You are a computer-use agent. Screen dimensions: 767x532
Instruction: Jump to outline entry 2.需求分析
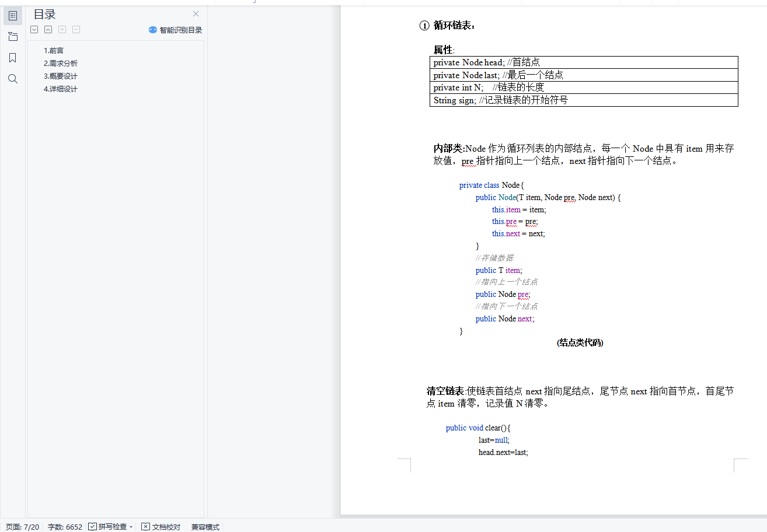[x=61, y=64]
